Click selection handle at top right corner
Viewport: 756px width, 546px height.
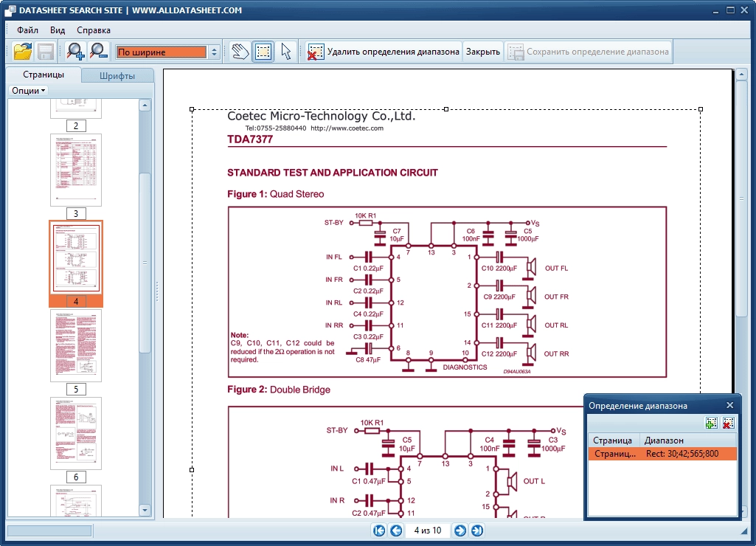click(x=701, y=109)
